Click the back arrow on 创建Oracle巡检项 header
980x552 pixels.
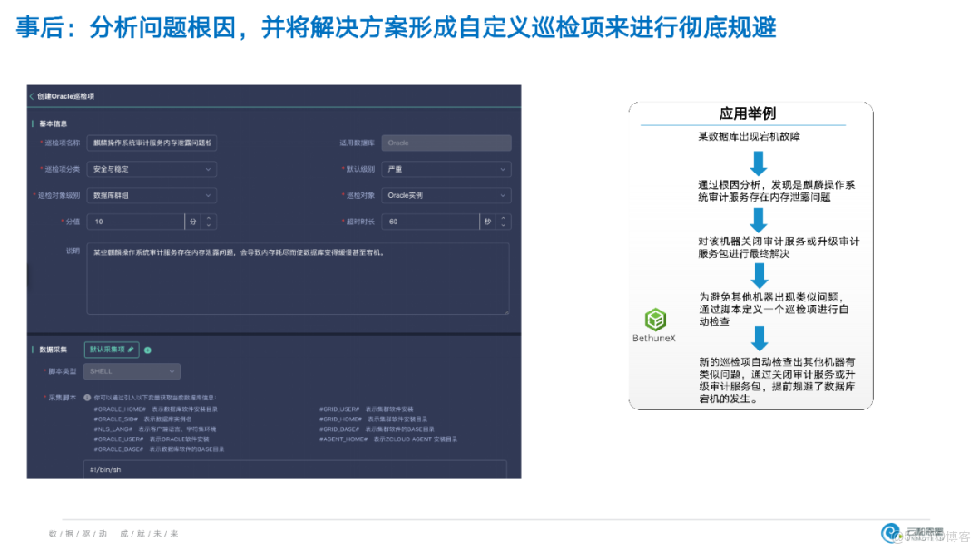33,96
